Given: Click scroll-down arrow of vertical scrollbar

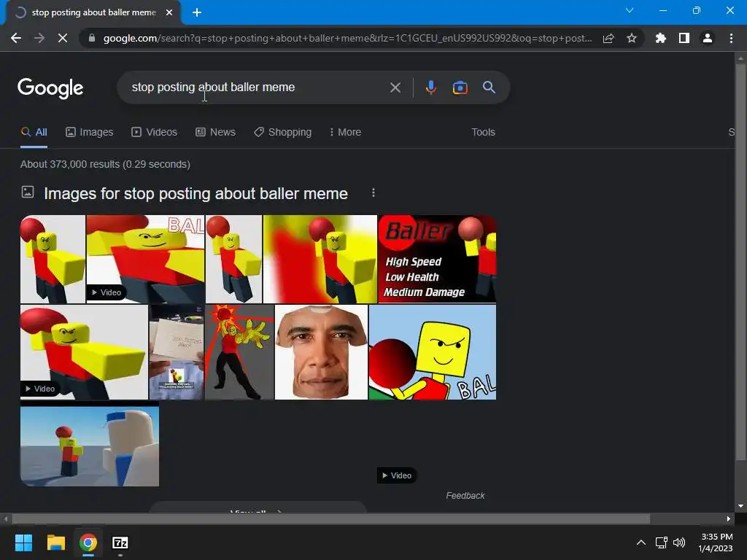Looking at the screenshot, I should pos(740,506).
